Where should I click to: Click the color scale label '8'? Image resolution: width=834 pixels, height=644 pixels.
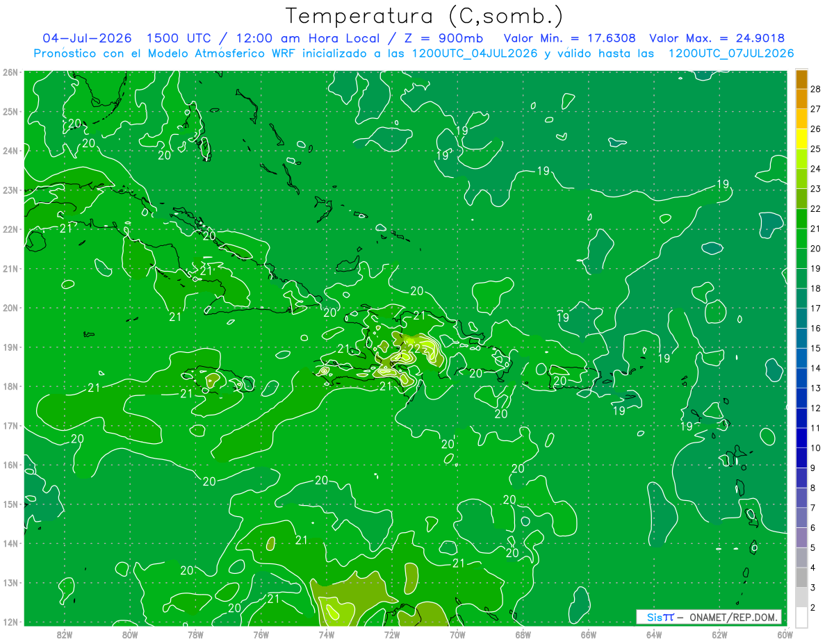814,488
